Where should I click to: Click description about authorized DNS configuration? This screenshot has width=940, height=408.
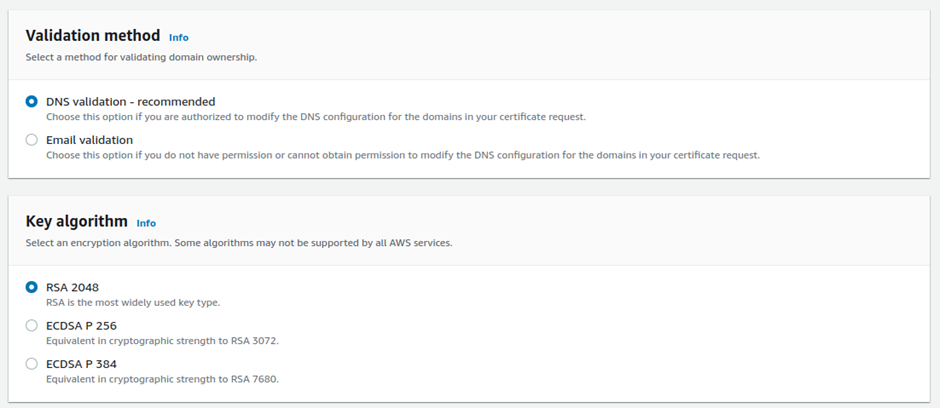tap(316, 117)
